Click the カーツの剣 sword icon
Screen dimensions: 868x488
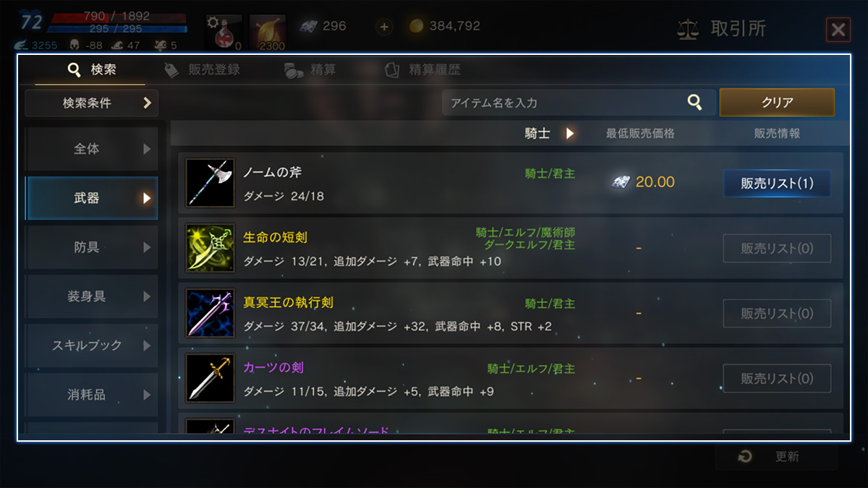[x=210, y=378]
